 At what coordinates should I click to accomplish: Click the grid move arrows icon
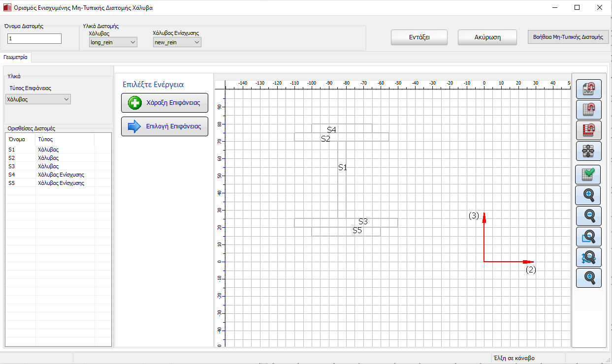(588, 151)
